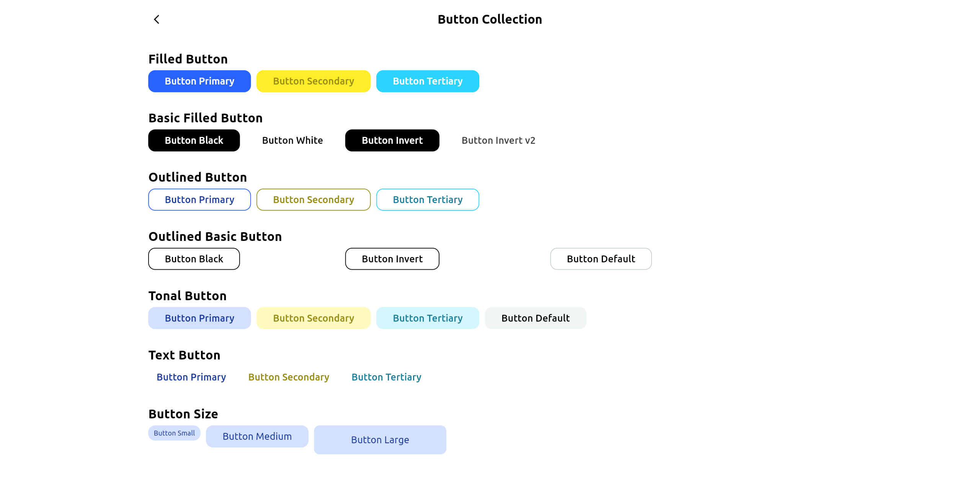Viewport: 980px width, 483px height.
Task: Click the tonal Button Tertiary
Action: point(428,318)
